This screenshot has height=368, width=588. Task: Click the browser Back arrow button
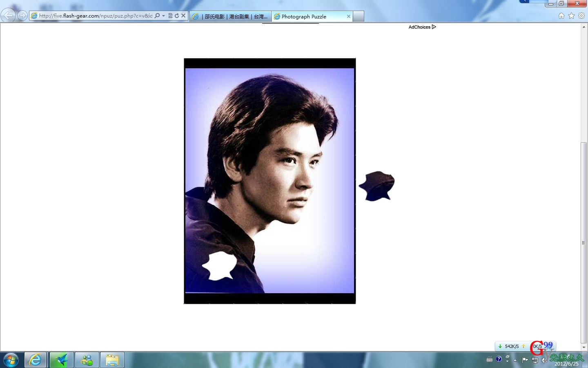pos(8,16)
